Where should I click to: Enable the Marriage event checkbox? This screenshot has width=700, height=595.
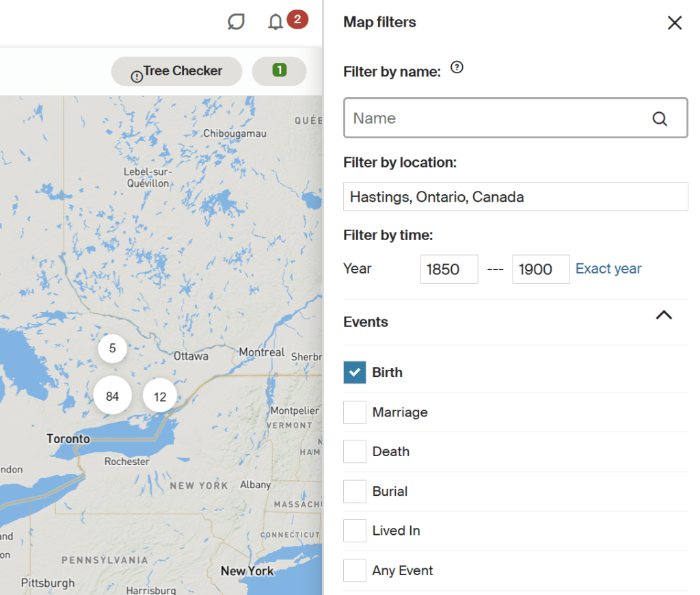pyautogui.click(x=355, y=412)
